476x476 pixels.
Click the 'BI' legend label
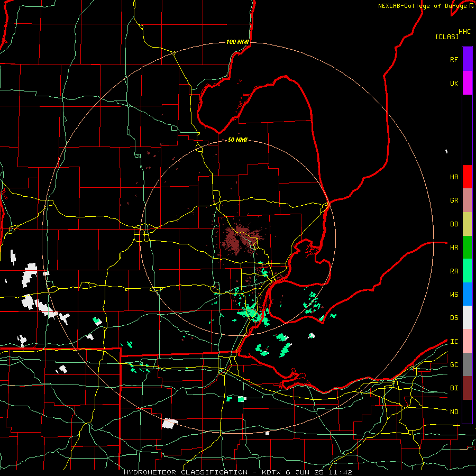[454, 388]
